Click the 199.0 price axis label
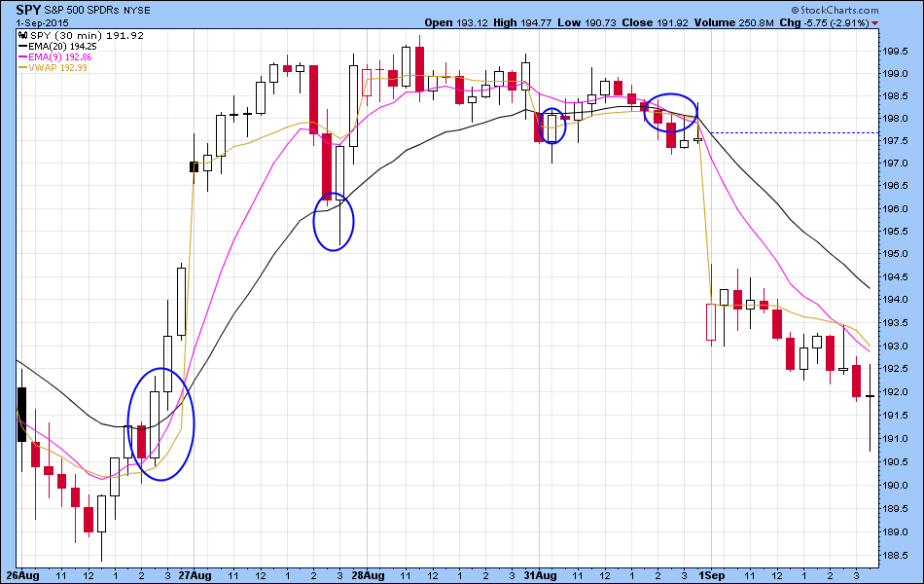Image resolution: width=924 pixels, height=584 pixels. click(x=896, y=74)
